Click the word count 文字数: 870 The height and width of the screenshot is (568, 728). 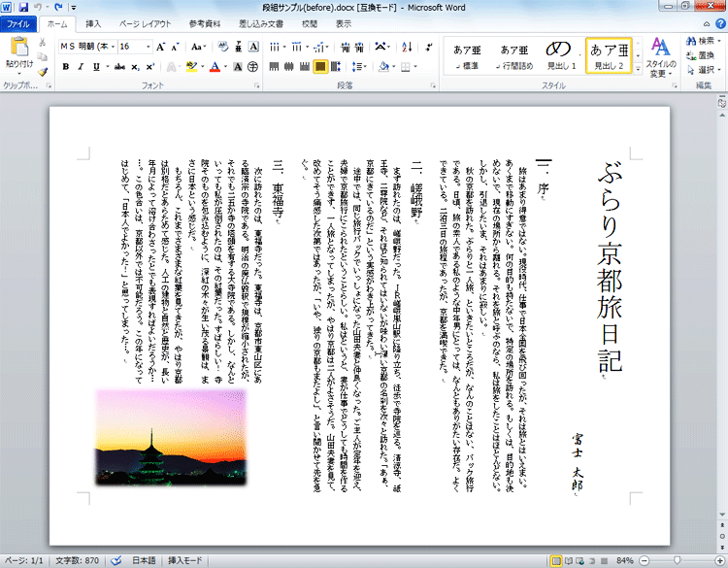click(77, 560)
